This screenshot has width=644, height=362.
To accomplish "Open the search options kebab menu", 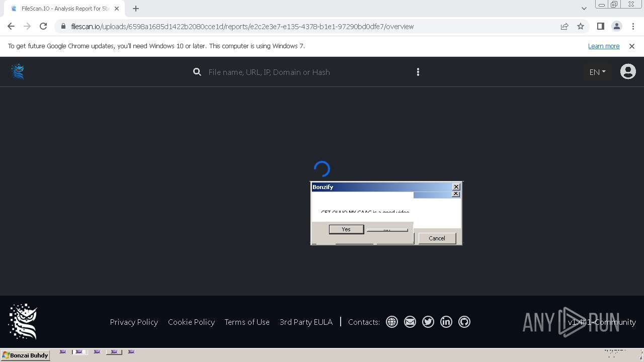I will coord(418,72).
